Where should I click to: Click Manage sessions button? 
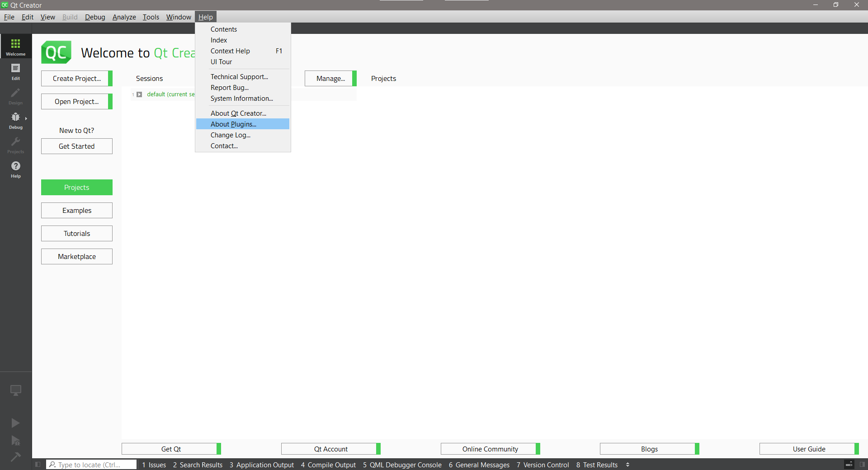point(330,79)
